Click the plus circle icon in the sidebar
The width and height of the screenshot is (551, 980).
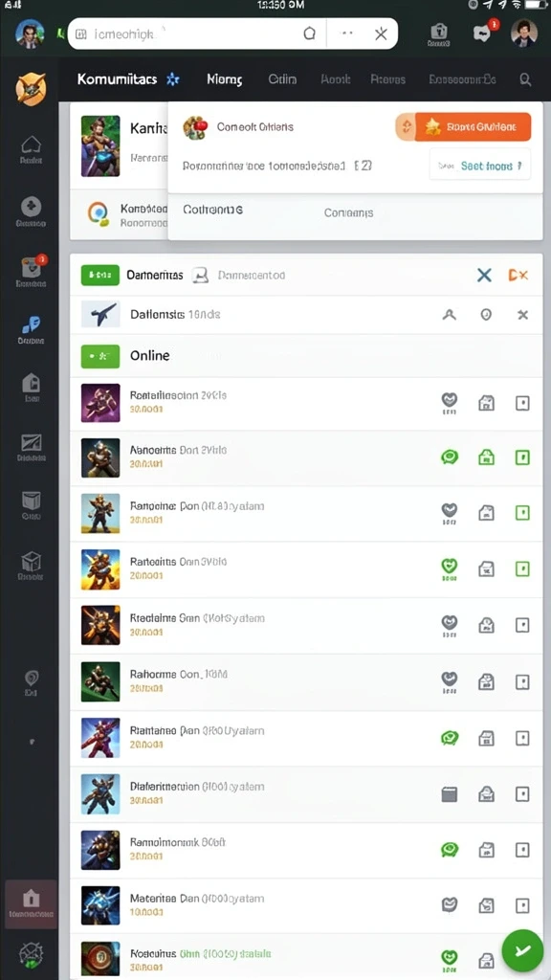pos(31,207)
